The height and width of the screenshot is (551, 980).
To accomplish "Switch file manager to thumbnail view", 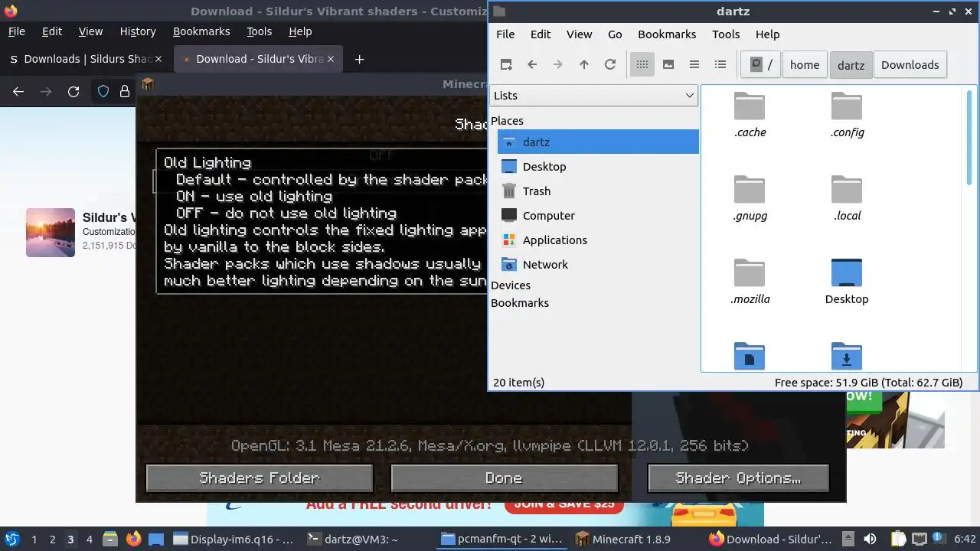I will click(668, 65).
